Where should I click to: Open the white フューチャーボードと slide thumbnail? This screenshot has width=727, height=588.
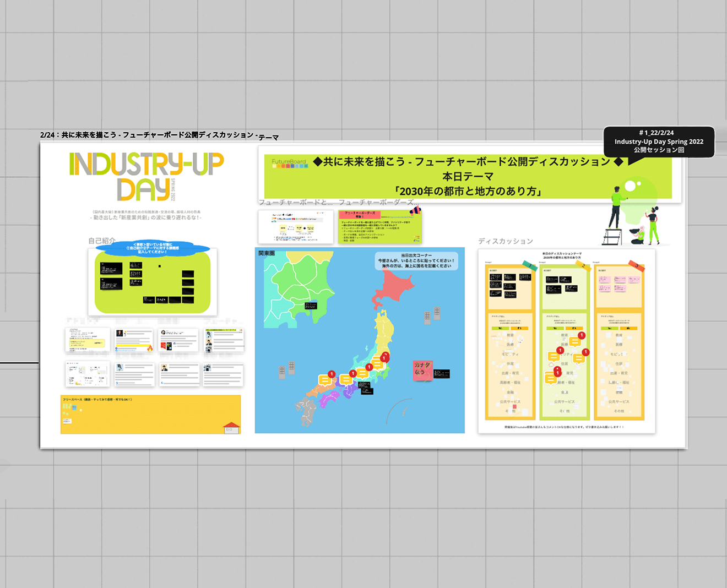pyautogui.click(x=296, y=226)
